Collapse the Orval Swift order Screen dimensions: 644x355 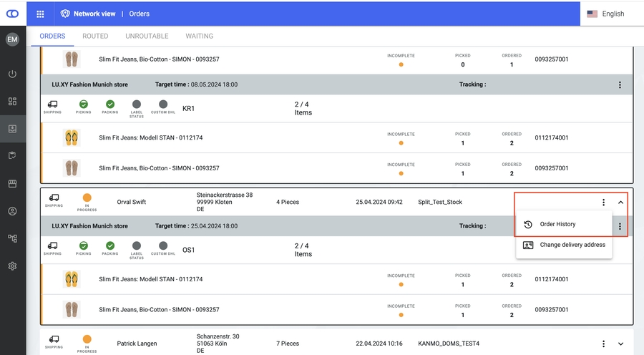tap(620, 203)
